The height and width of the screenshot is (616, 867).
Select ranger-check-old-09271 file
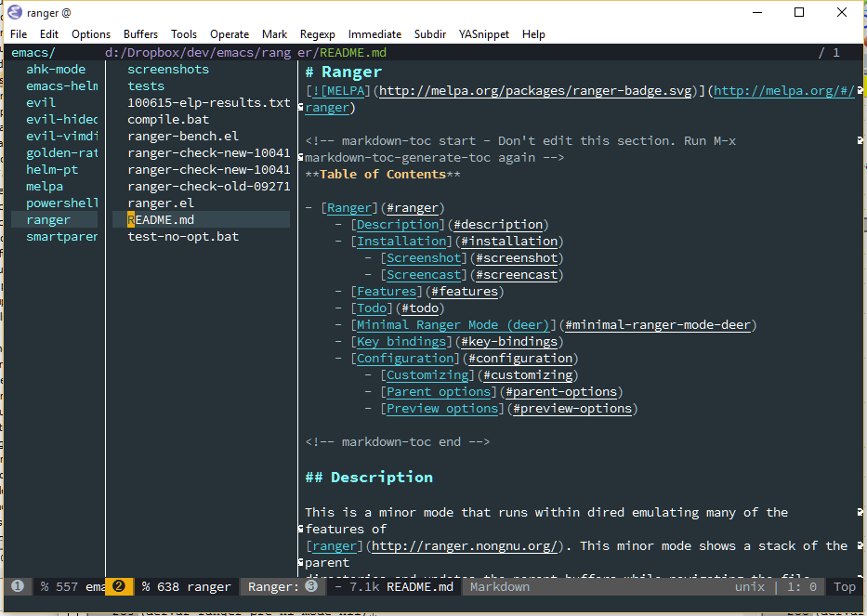click(209, 187)
